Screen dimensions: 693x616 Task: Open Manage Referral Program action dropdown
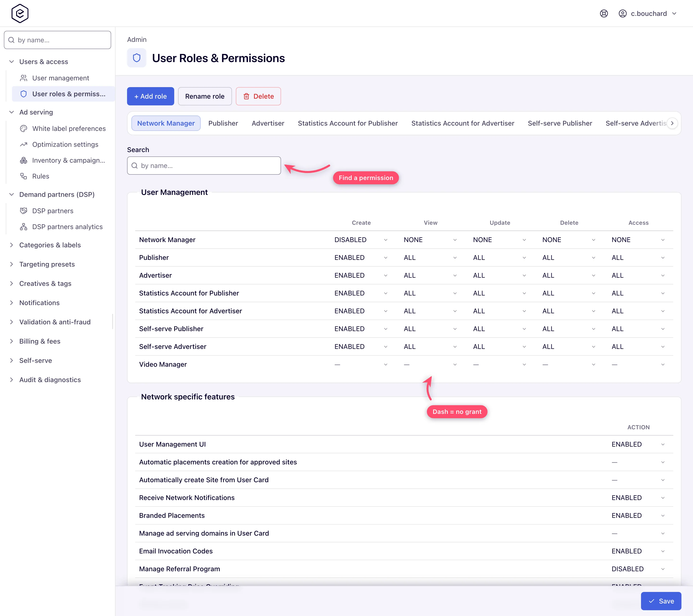638,569
